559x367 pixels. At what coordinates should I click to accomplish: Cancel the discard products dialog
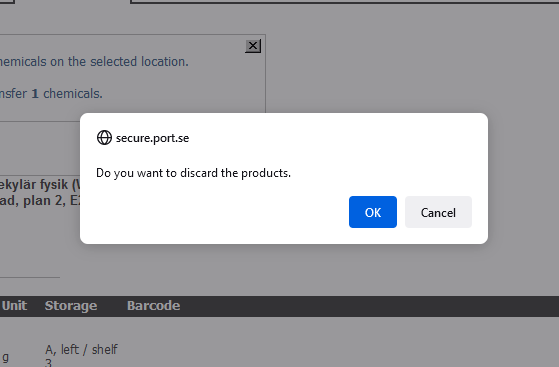(x=438, y=212)
